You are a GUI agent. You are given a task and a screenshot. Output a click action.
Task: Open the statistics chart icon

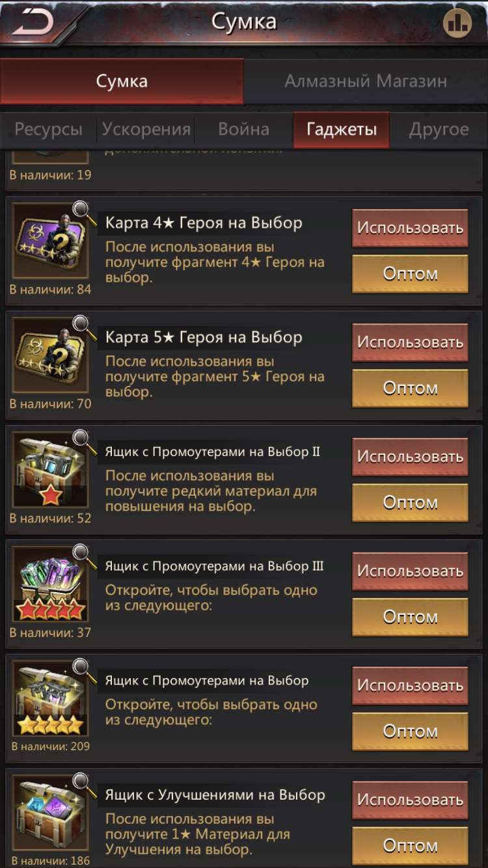457,24
